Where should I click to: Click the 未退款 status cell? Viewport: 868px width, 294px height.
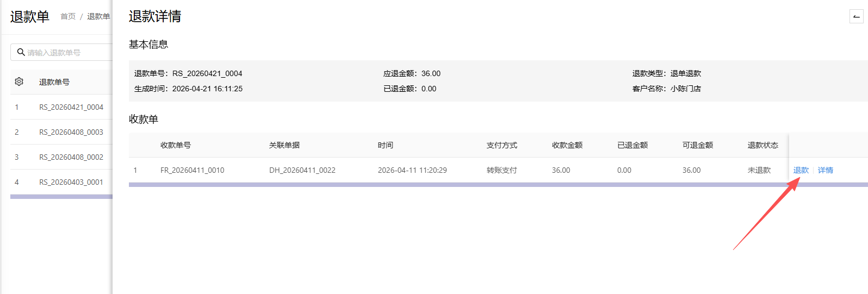pos(759,170)
